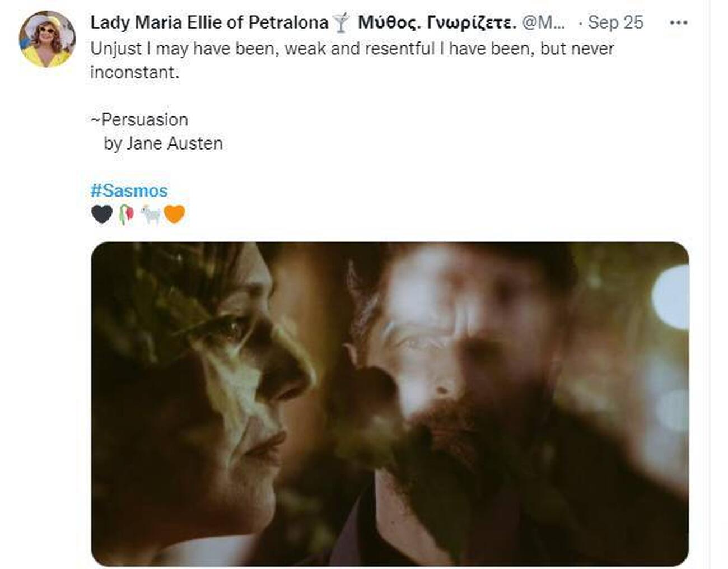Open Lady Maria Ellie of Petralona's profile name
Image resolution: width=728 pixels, height=569 pixels.
coord(209,22)
